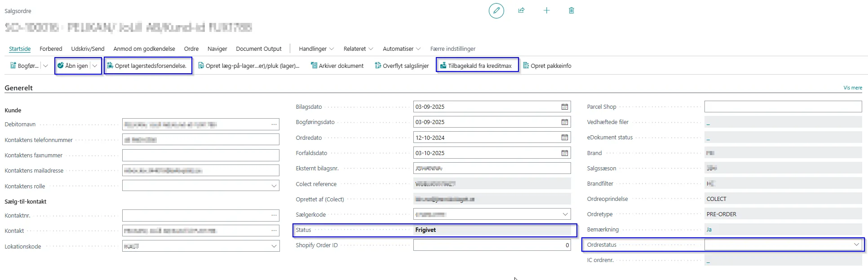Open calendar picker for Forfaldsdato
Image resolution: width=868 pixels, height=280 pixels.
tap(564, 153)
